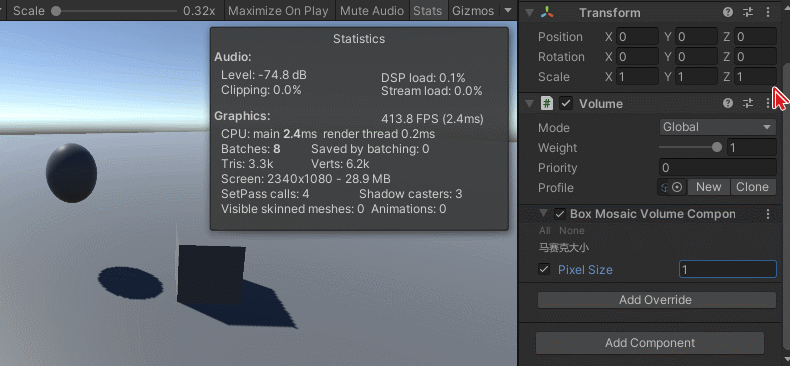This screenshot has width=790, height=366.
Task: Open the Profile object picker circle
Action: [678, 187]
